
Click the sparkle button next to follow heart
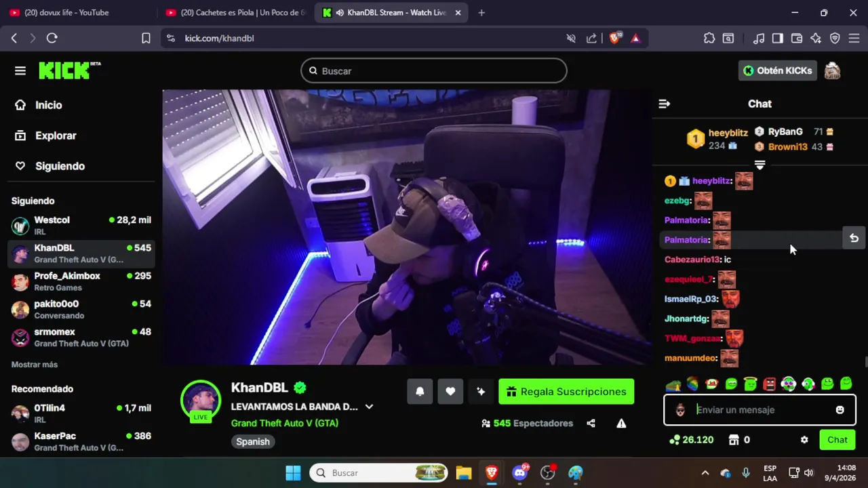(x=481, y=392)
